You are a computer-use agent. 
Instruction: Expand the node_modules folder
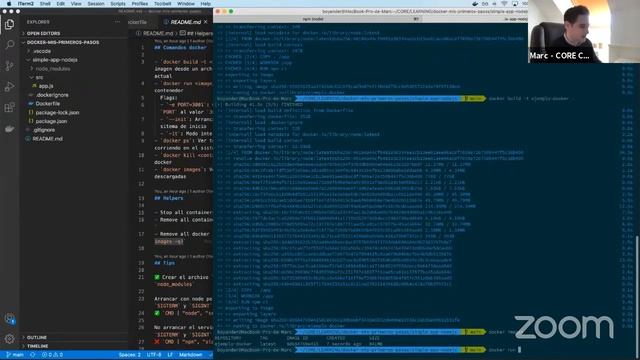[53, 69]
